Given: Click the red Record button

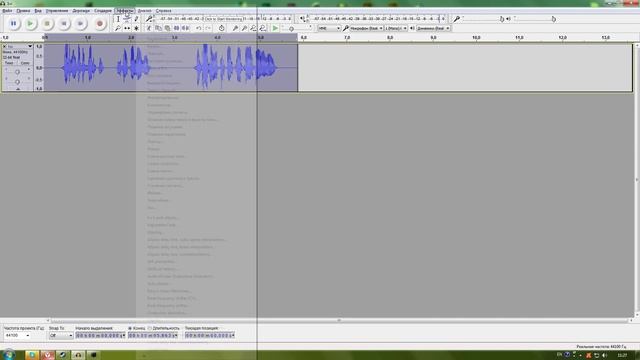Looking at the screenshot, I should (x=99, y=24).
